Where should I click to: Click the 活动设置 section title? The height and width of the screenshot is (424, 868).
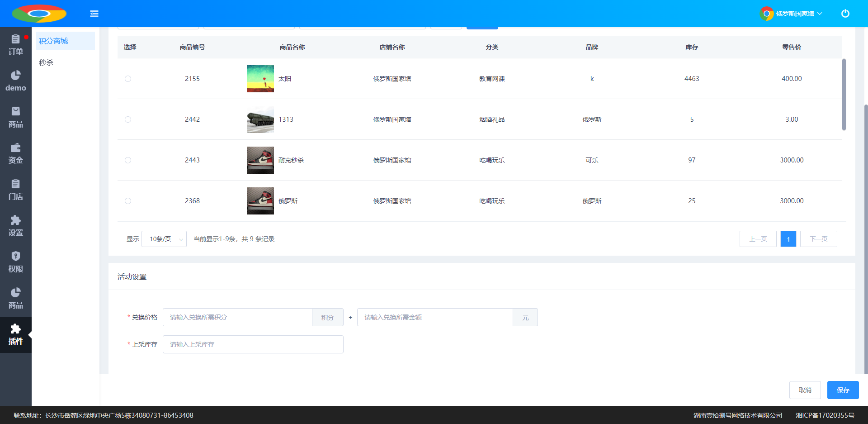(132, 276)
